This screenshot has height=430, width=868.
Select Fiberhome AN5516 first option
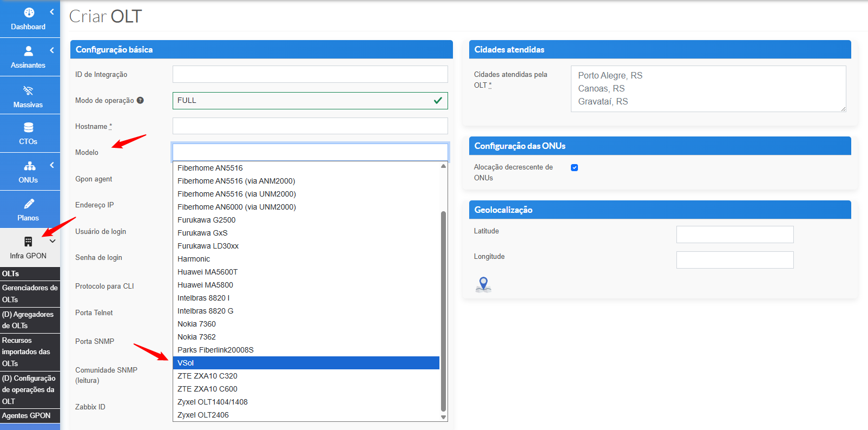306,168
